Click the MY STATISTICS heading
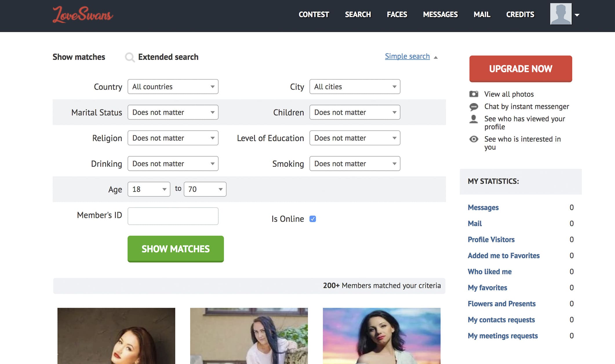Image resolution: width=615 pixels, height=364 pixels. coord(493,181)
